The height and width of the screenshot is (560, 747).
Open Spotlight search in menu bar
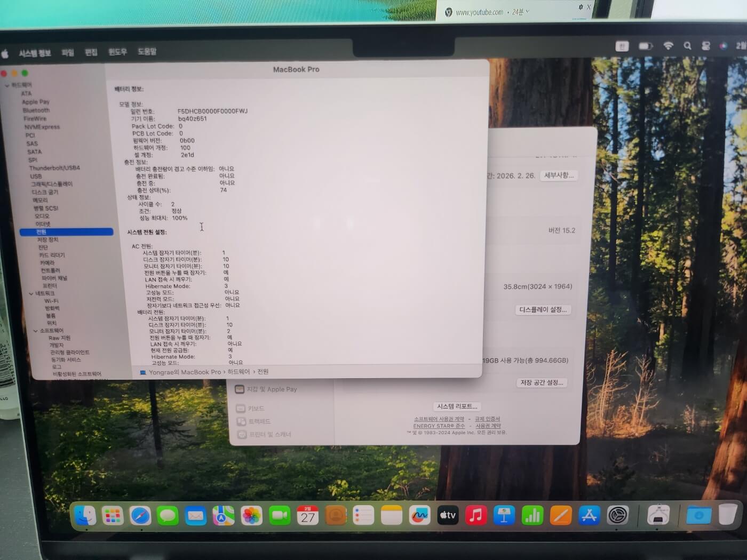(687, 46)
